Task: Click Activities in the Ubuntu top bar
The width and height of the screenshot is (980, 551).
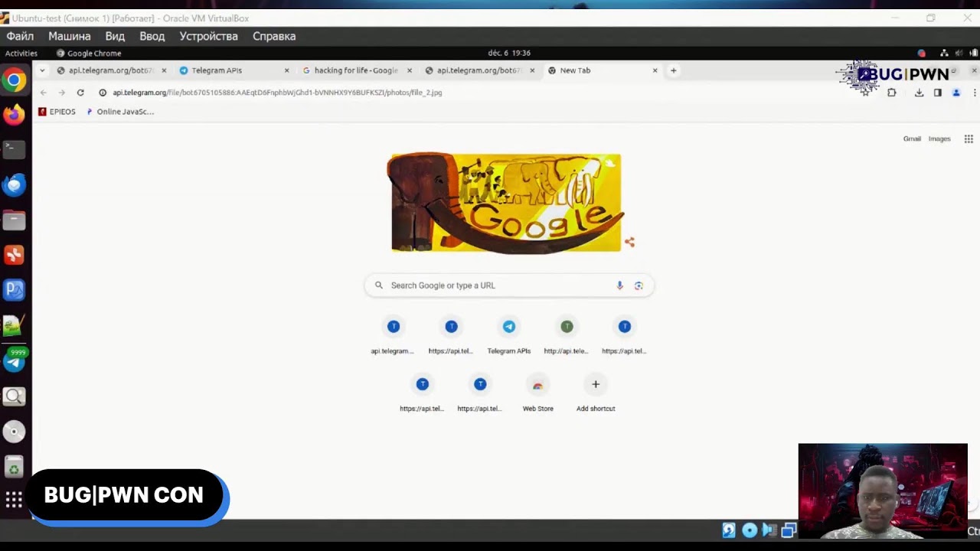Action: tap(21, 54)
